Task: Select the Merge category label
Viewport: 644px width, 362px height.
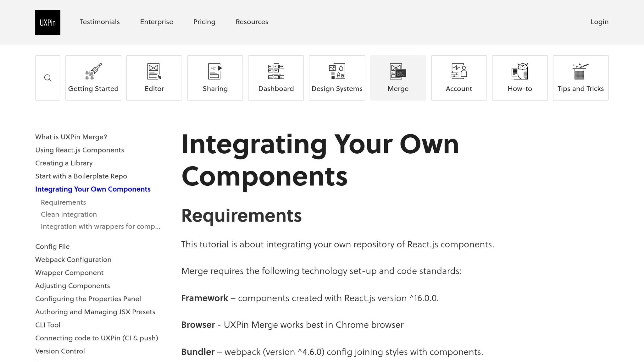Action: click(398, 89)
